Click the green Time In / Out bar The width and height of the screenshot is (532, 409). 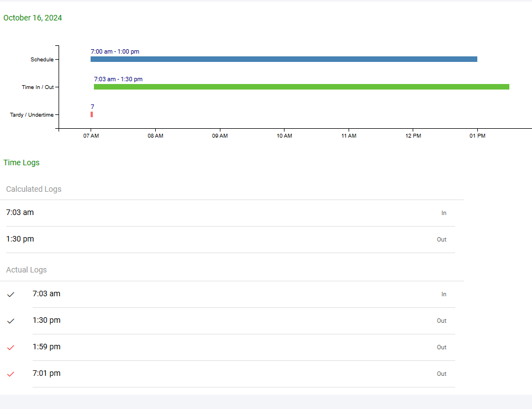pos(301,87)
